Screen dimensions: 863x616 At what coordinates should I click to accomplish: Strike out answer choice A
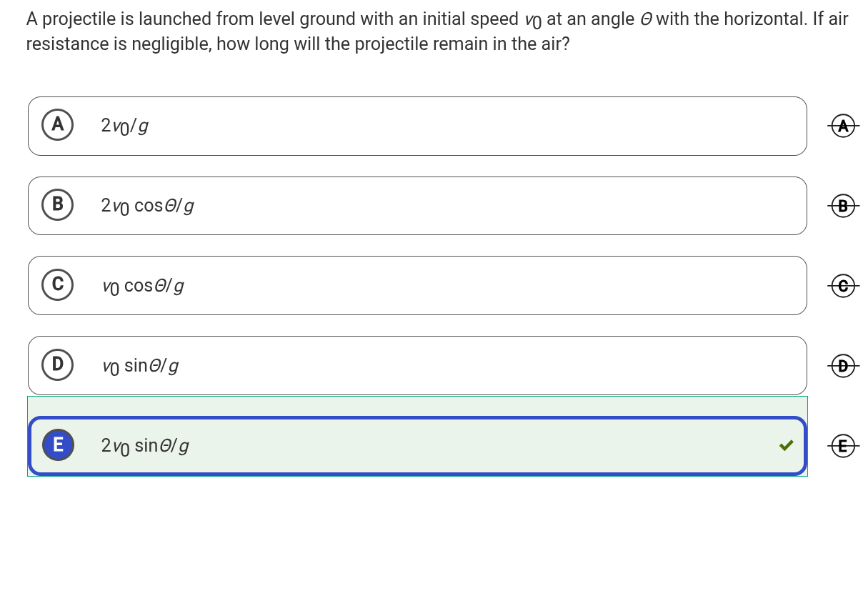tap(843, 126)
